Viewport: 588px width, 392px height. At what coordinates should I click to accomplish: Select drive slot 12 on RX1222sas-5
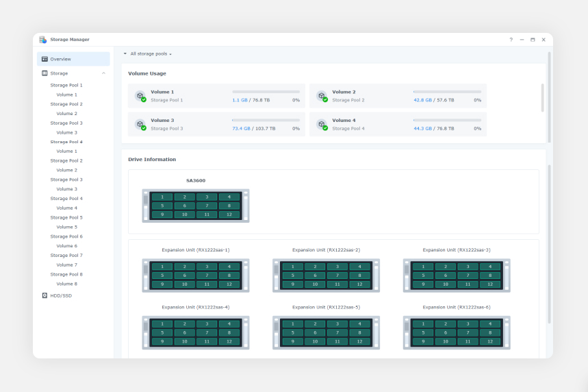[359, 341]
